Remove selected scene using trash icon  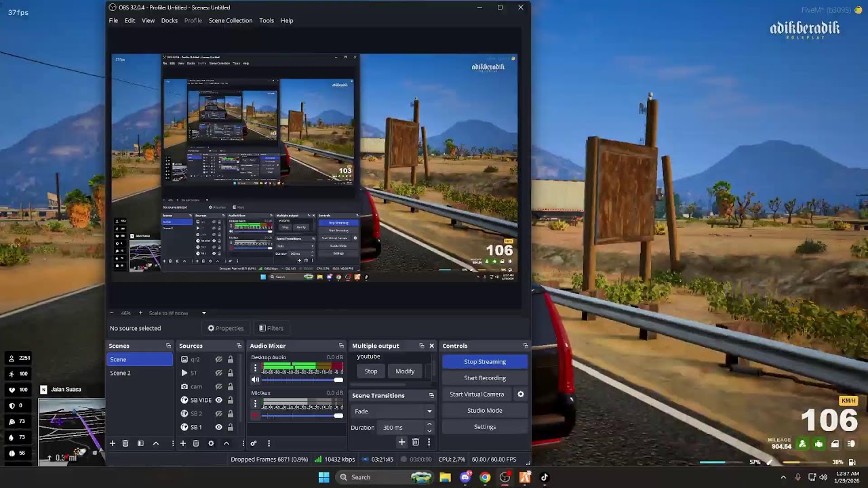click(x=125, y=443)
